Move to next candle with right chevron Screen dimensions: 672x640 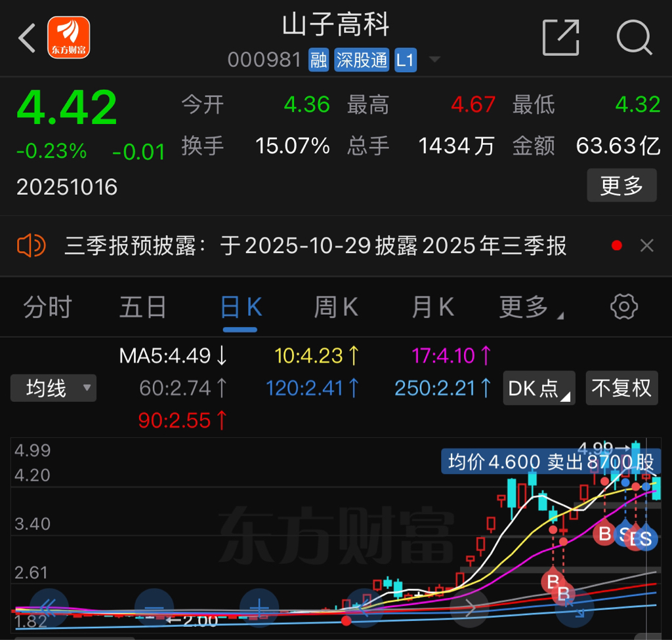(x=470, y=608)
